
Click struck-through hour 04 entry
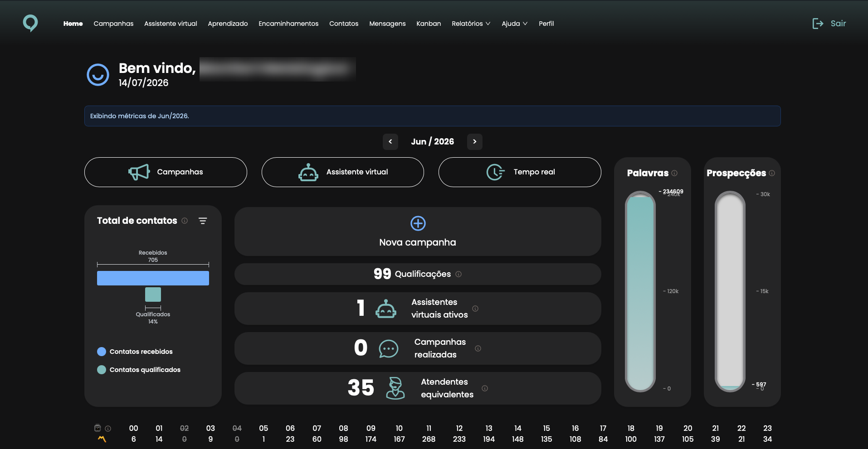(x=237, y=434)
